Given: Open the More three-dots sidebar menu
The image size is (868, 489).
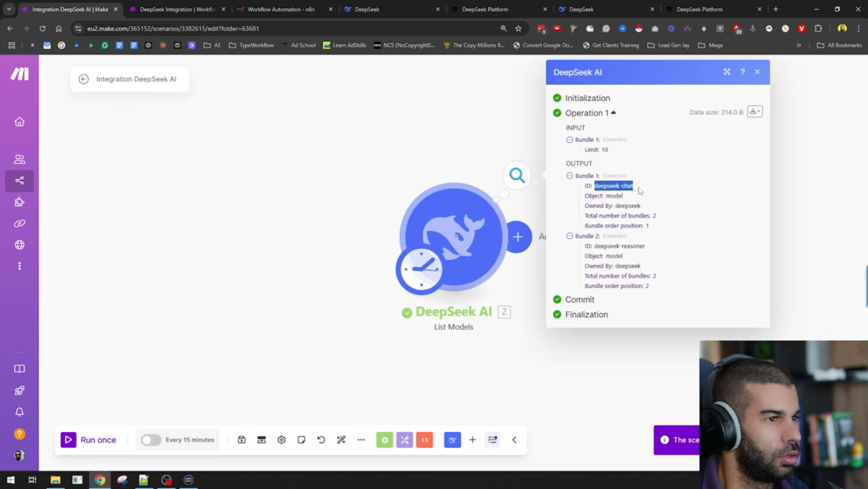Looking at the screenshot, I should (x=19, y=266).
